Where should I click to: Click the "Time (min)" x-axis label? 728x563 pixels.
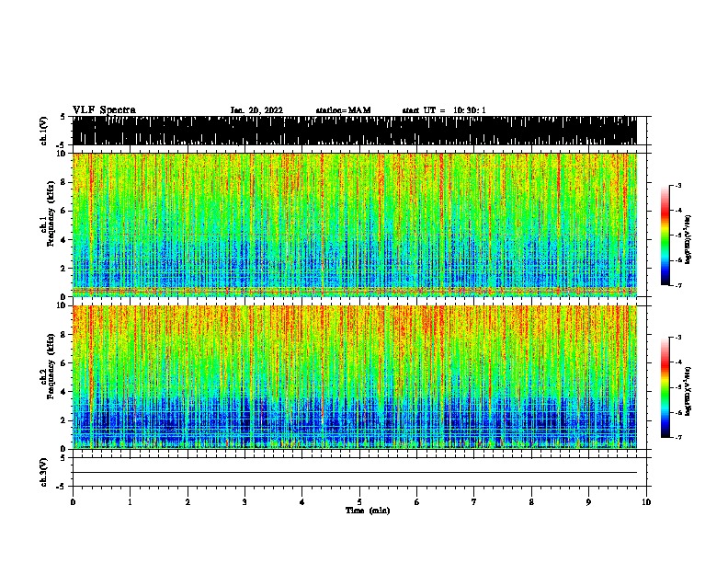tap(368, 511)
